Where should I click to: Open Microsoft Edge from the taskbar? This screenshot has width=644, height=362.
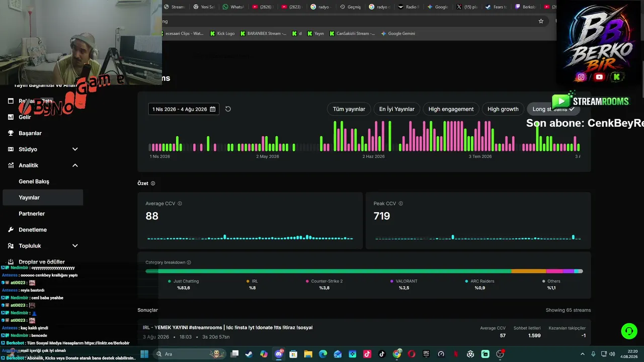pos(323,354)
